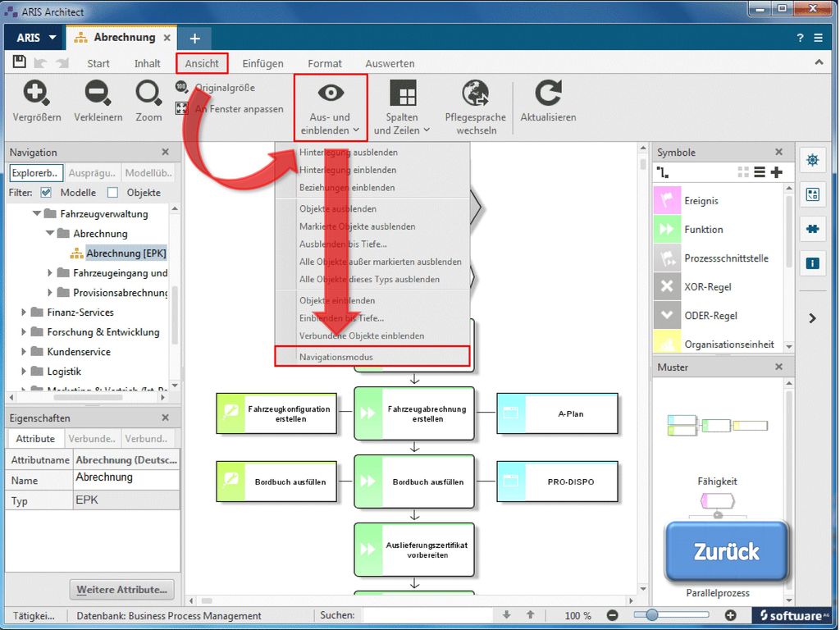
Task: Click the puzzle piece sidebar icon
Action: pyautogui.click(x=813, y=229)
